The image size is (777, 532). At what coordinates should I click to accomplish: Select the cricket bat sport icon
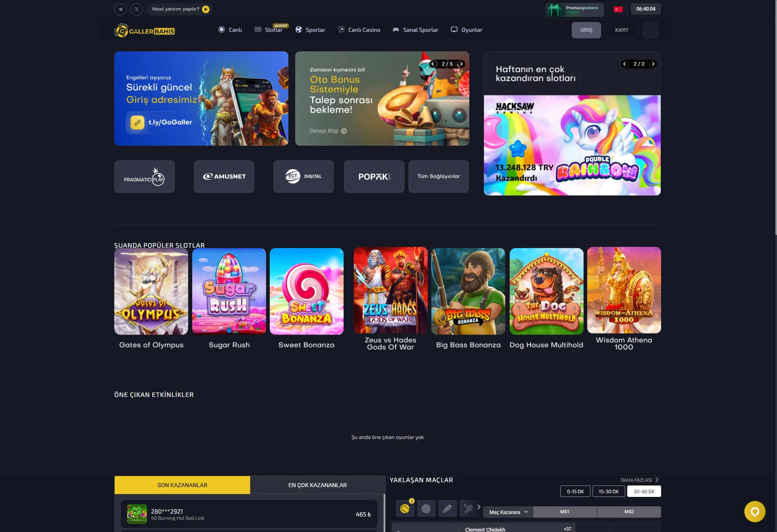447,508
